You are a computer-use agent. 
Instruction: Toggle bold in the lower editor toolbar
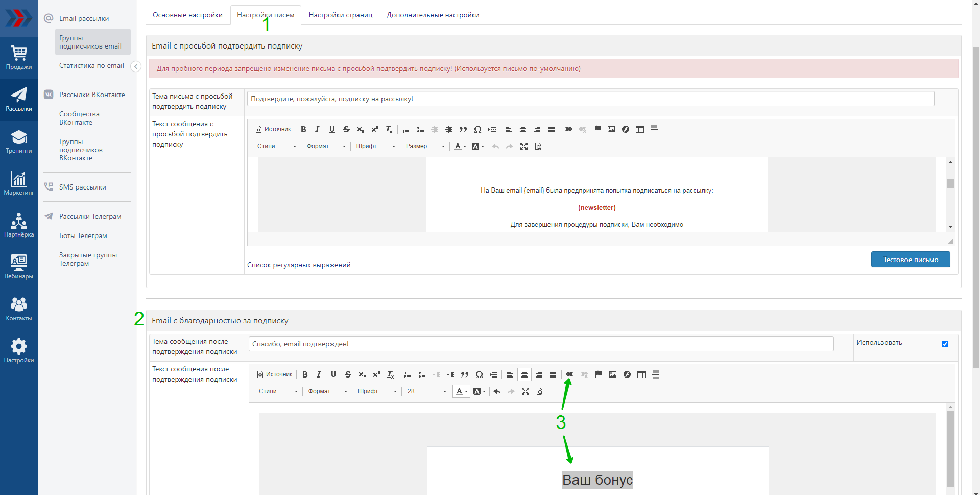(305, 374)
